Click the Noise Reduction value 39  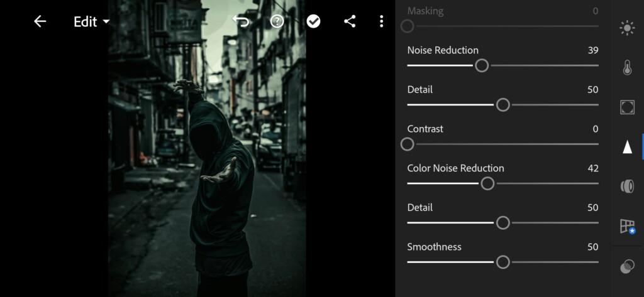click(592, 50)
